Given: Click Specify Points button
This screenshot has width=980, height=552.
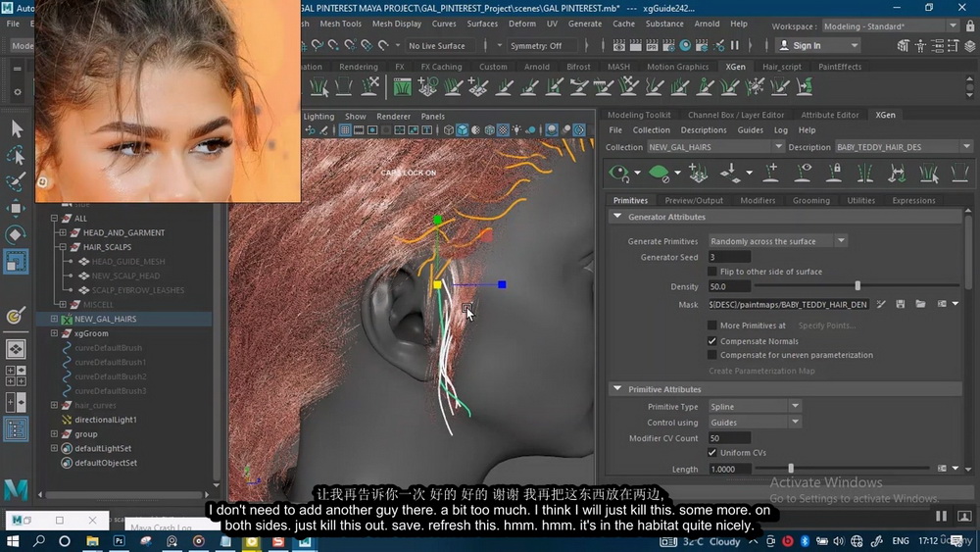Looking at the screenshot, I should pos(826,326).
